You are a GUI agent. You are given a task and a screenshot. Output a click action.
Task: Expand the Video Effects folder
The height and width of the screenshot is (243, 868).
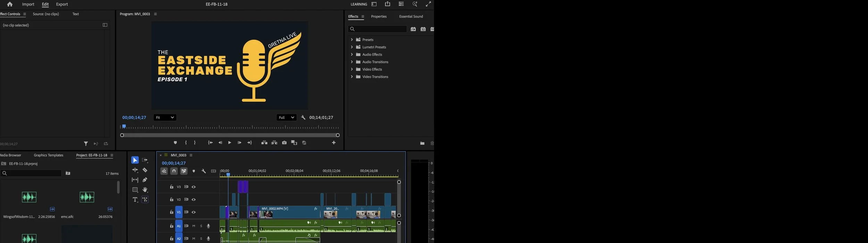tap(352, 69)
